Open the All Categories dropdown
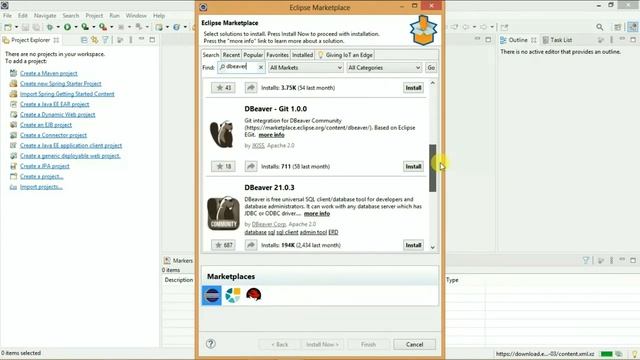The width and height of the screenshot is (640, 360). point(384,67)
